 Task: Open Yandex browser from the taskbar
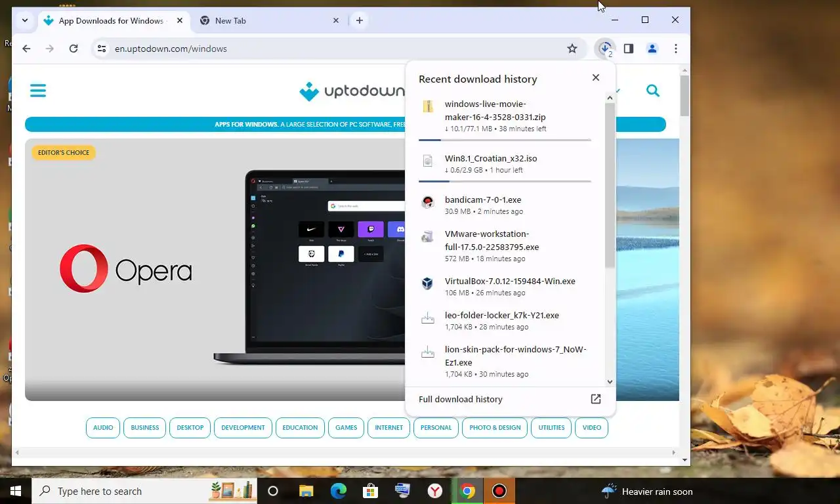tap(435, 491)
